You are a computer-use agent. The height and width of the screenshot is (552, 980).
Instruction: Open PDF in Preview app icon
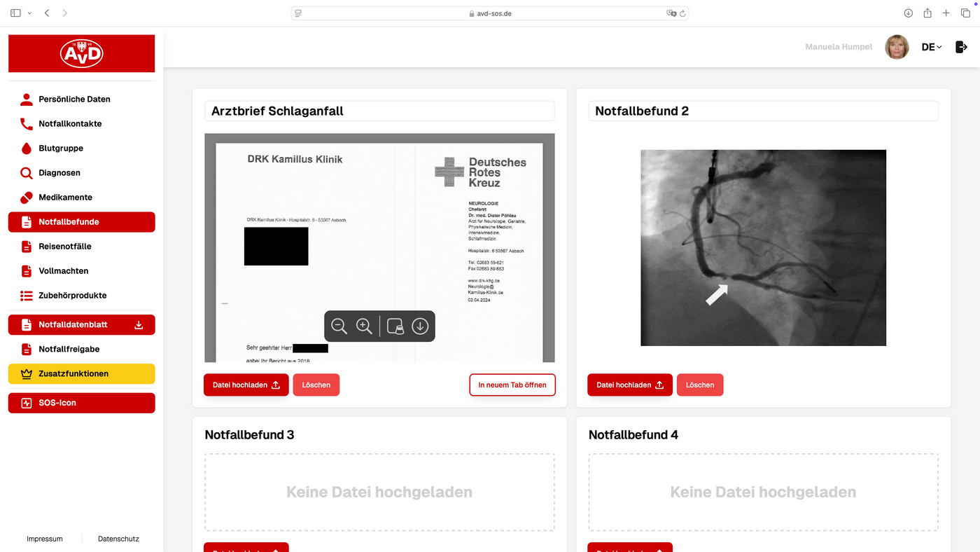point(395,326)
